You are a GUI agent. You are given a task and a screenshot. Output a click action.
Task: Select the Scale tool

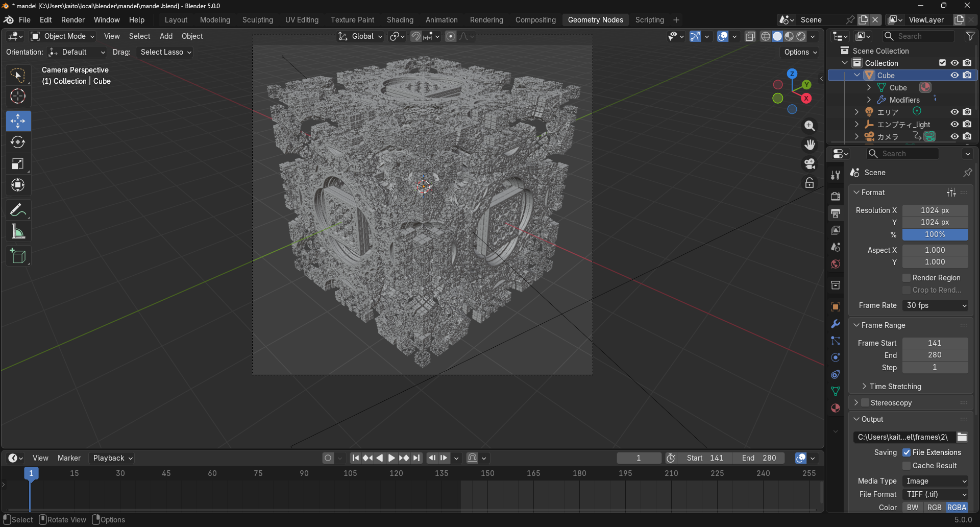18,164
